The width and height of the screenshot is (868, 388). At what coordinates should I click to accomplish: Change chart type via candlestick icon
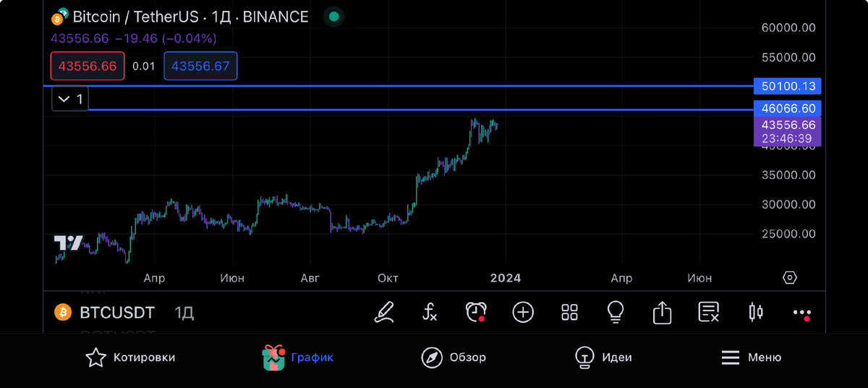(x=755, y=312)
